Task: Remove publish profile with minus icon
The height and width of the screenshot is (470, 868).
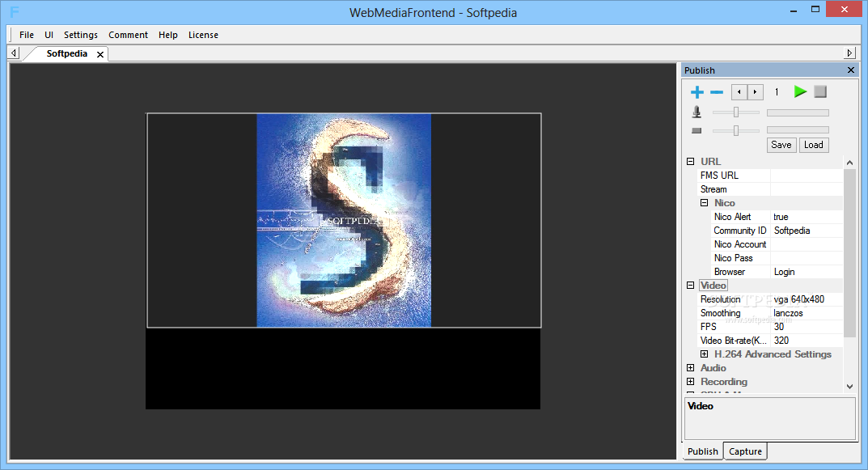Action: coord(717,92)
